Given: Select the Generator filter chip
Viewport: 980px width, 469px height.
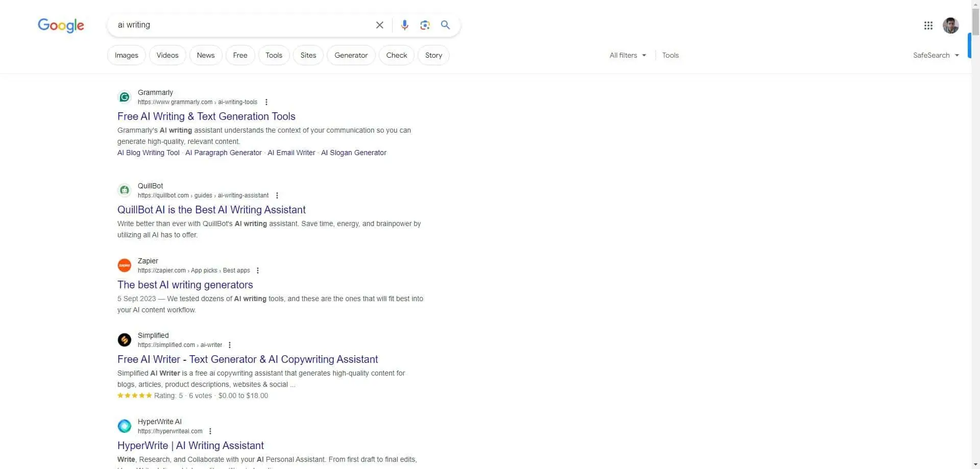Looking at the screenshot, I should point(351,55).
